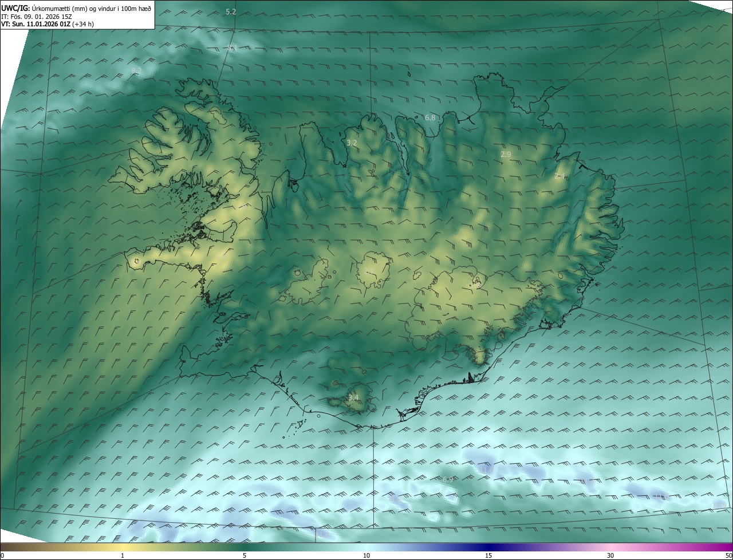This screenshot has width=733, height=560.
Task: Click the 0 tick label on the color scale
Action: (2, 555)
